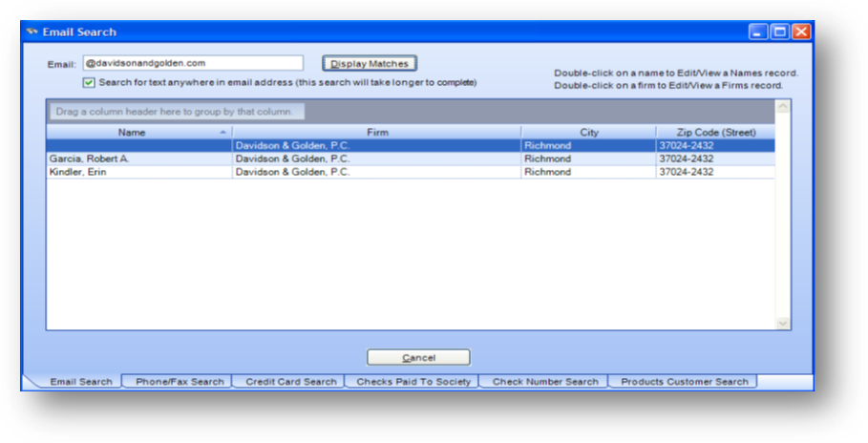Image resolution: width=868 pixels, height=443 pixels.
Task: Click the firm cell in the highlighted first row
Action: tap(377, 146)
